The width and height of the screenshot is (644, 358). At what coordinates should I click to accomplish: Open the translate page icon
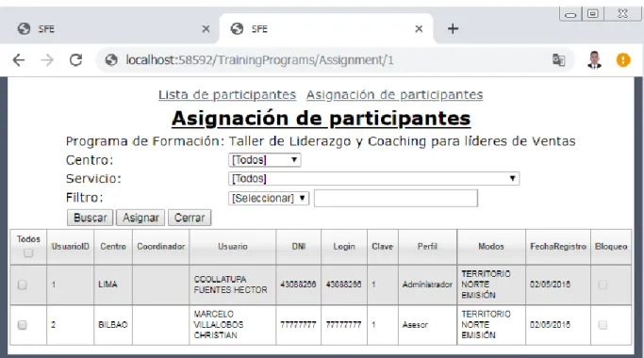(558, 60)
